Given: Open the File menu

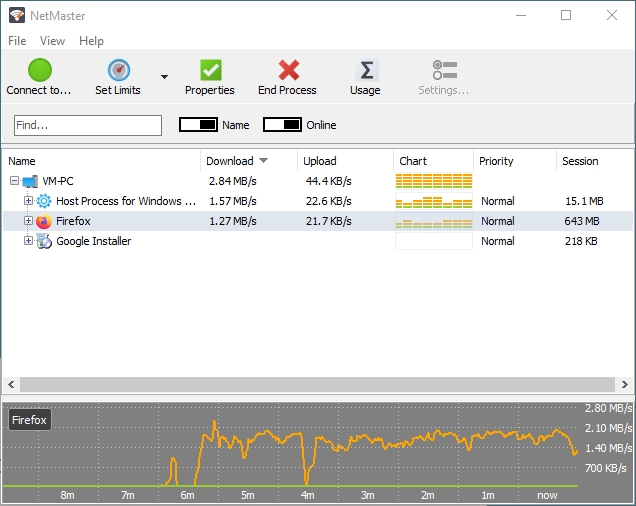Looking at the screenshot, I should (x=17, y=41).
